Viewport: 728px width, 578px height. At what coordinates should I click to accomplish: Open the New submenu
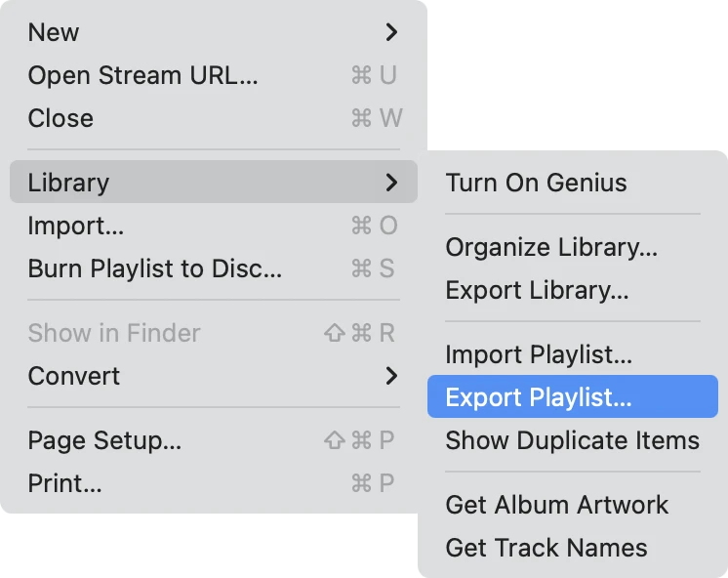coord(54,32)
